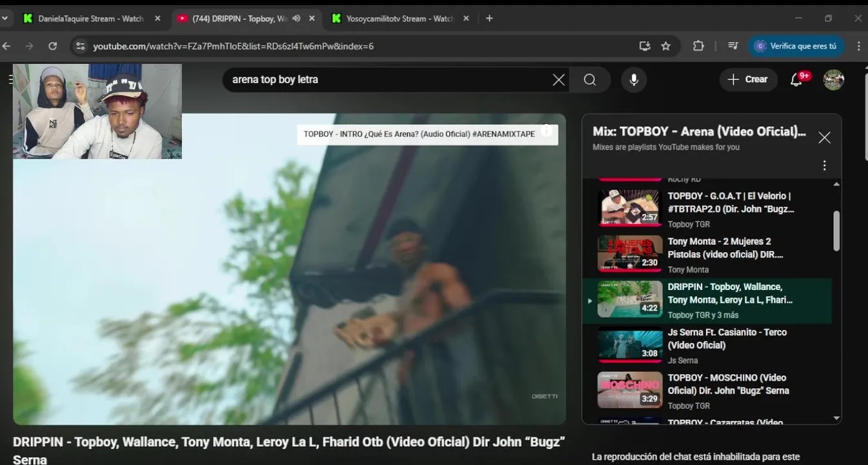Close the Mix playlist panel

click(x=824, y=138)
